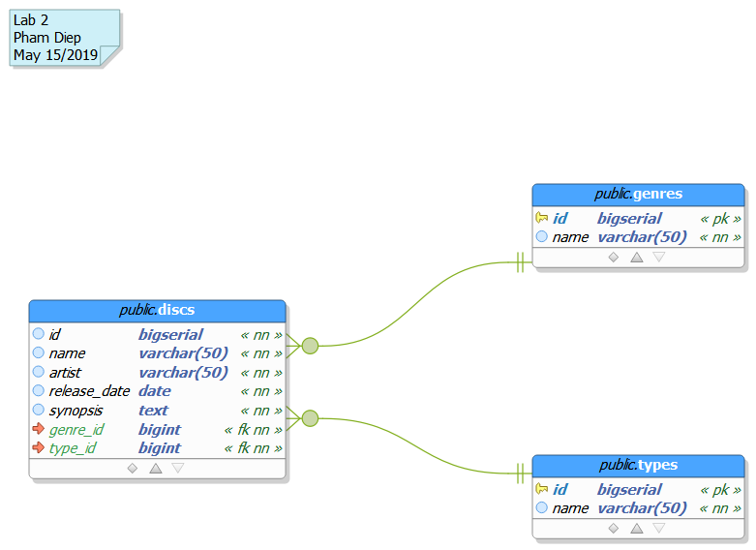
Task: Click the column icon beside name in genres
Action: click(542, 237)
